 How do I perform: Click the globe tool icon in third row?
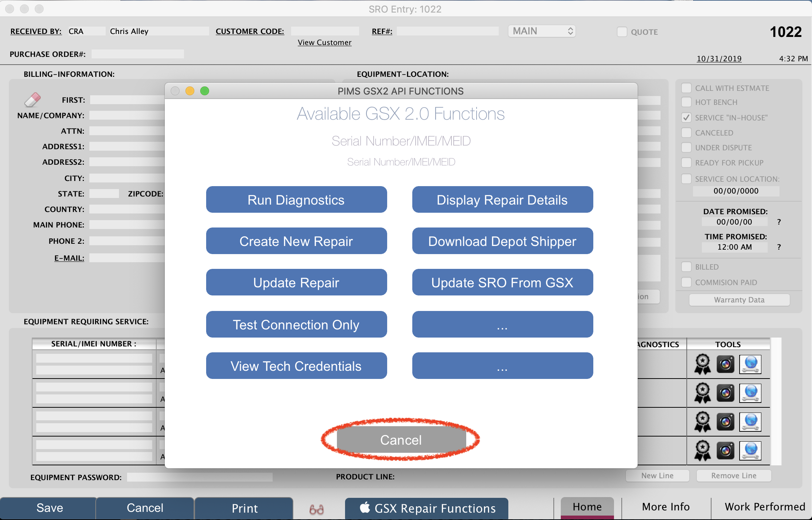[x=750, y=422]
